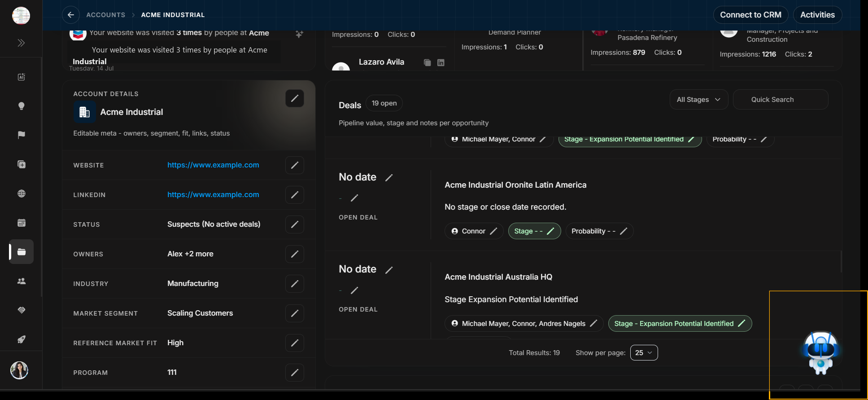Edit close date of Oronite Latin America deal

pyautogui.click(x=389, y=178)
